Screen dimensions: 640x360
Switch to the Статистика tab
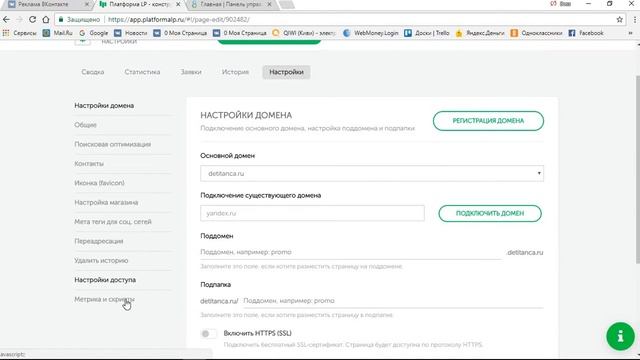[142, 72]
